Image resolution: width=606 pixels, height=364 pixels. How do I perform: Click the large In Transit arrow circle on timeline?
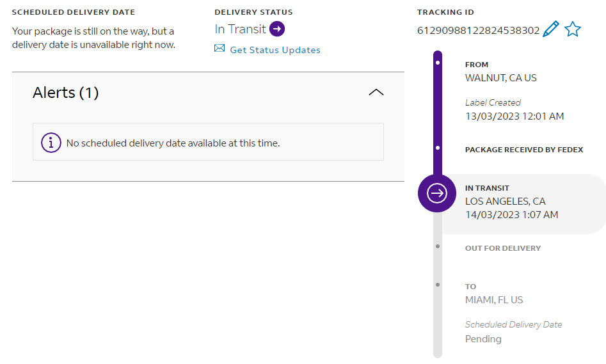click(x=437, y=193)
